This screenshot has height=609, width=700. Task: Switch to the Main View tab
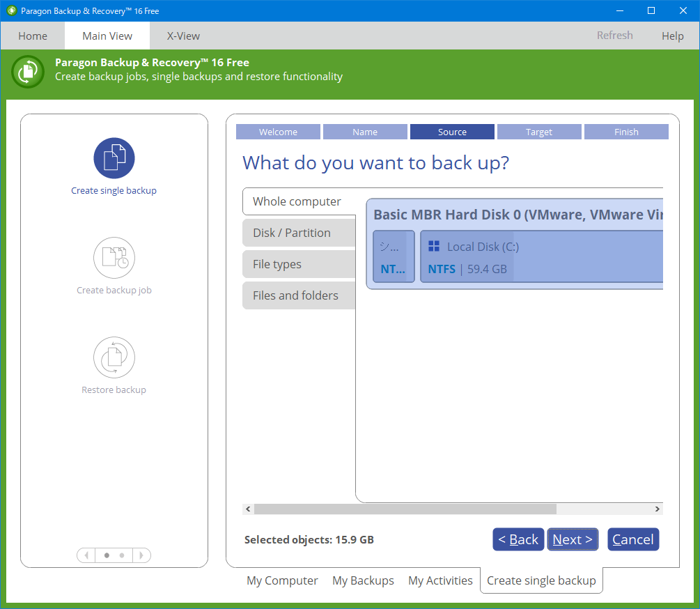tap(107, 36)
